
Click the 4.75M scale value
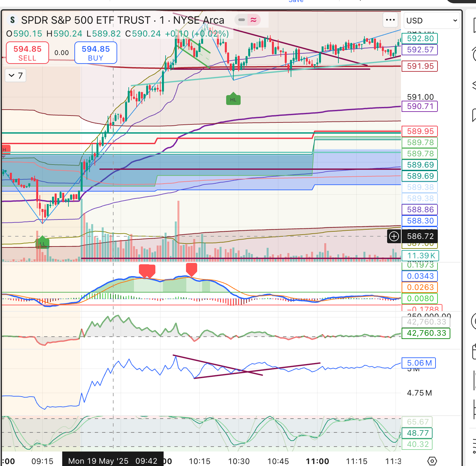coord(419,393)
